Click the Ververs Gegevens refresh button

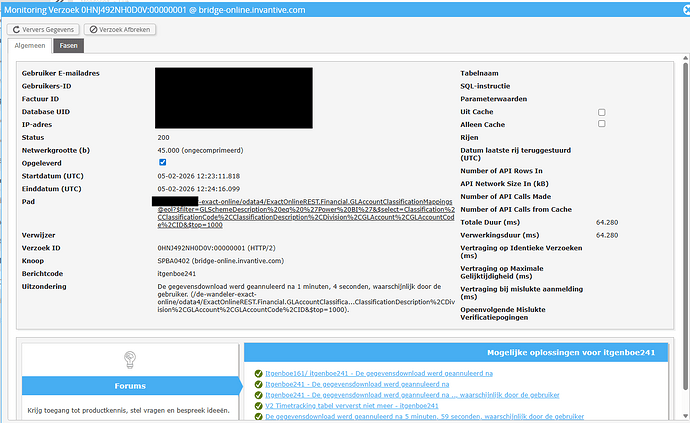[42, 29]
